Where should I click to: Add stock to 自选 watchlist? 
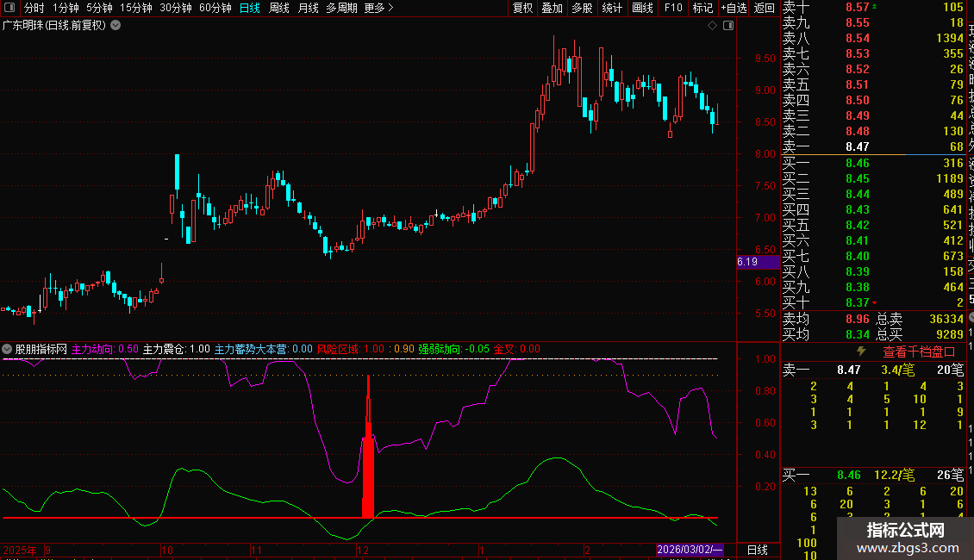coord(734,8)
